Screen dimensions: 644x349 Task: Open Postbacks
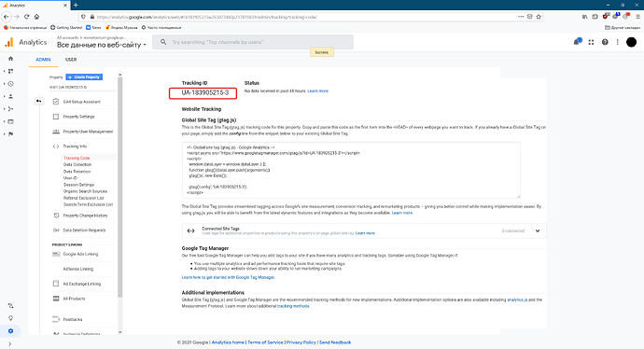pos(73,319)
